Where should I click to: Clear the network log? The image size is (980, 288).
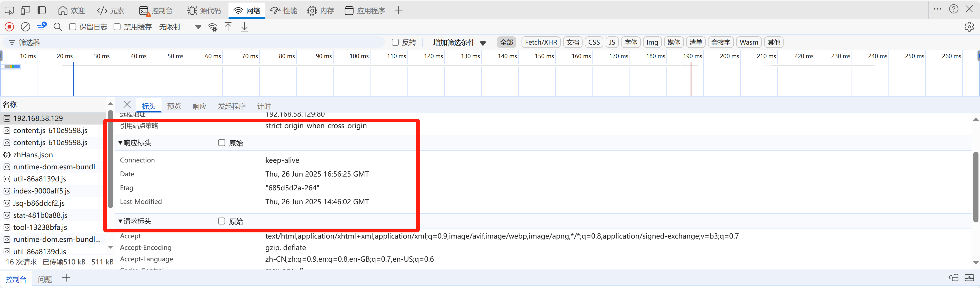[25, 27]
